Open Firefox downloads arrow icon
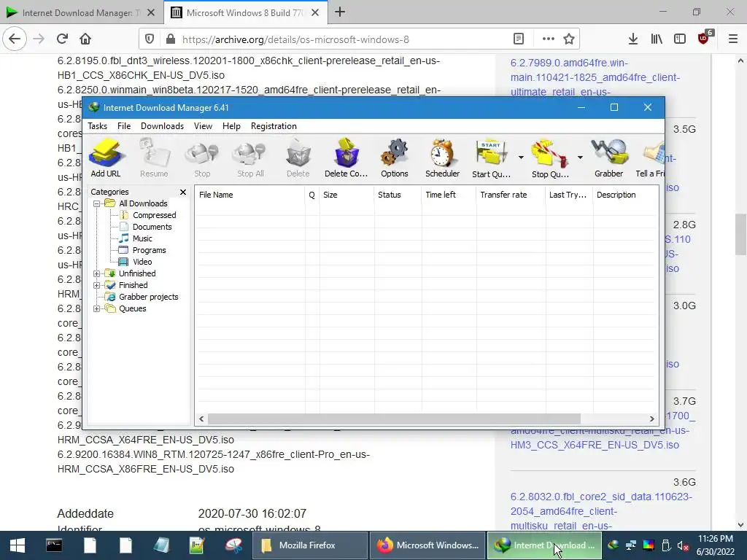Viewport: 747px width, 560px height. 633,39
